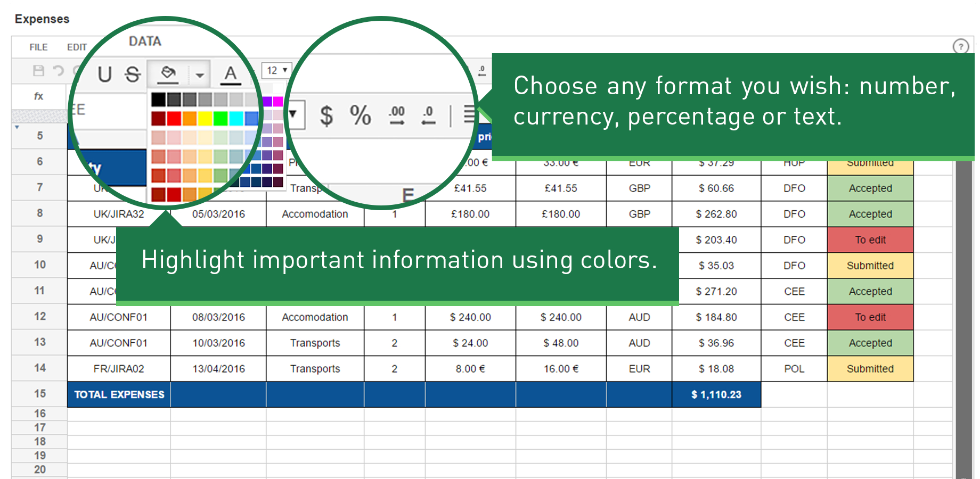Viewport: 980px width, 479px height.
Task: Apply currency format with the $ icon
Action: point(326,115)
